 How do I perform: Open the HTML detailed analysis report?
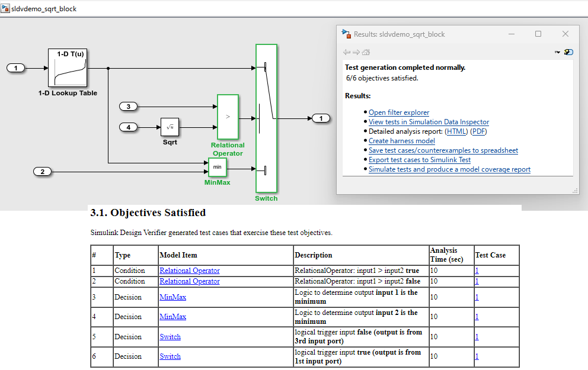[456, 131]
